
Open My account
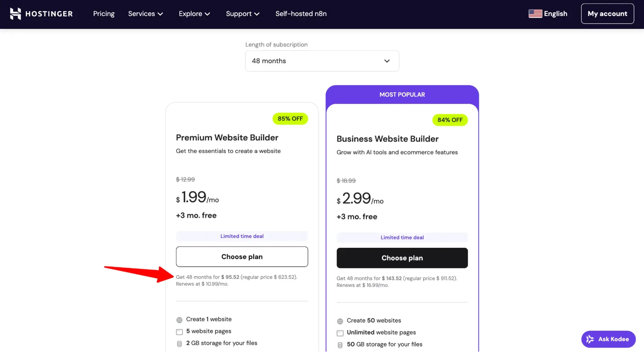click(x=607, y=14)
